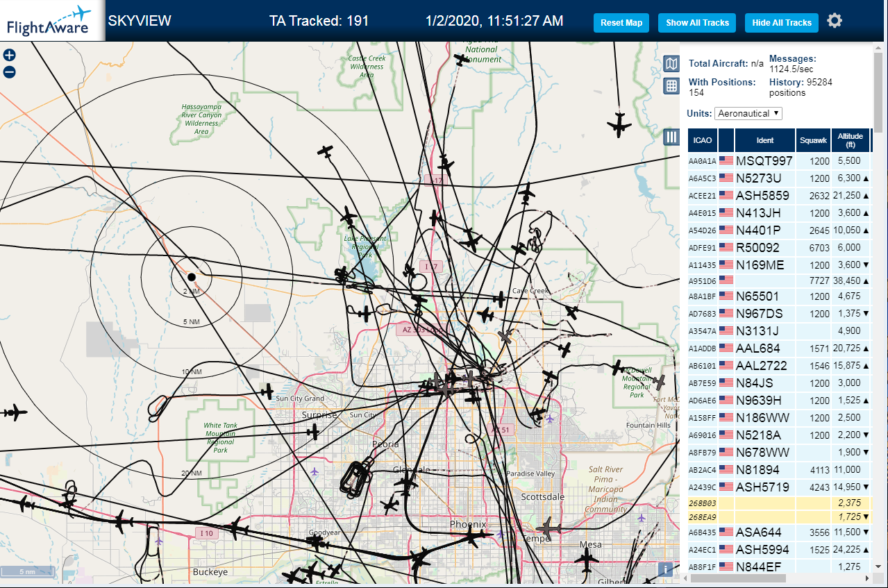This screenshot has width=888, height=588.
Task: Sort table by Squawk column header
Action: [814, 140]
